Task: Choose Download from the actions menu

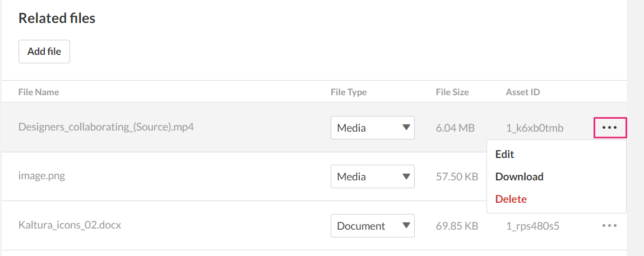Action: 519,176
